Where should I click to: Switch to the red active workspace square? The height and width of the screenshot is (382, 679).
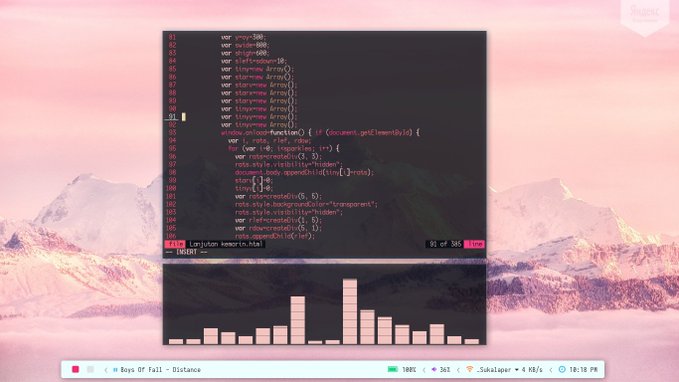coord(75,369)
